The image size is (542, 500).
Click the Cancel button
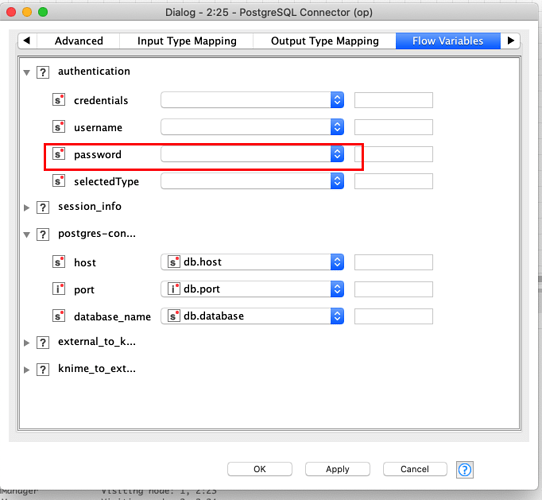[x=415, y=469]
